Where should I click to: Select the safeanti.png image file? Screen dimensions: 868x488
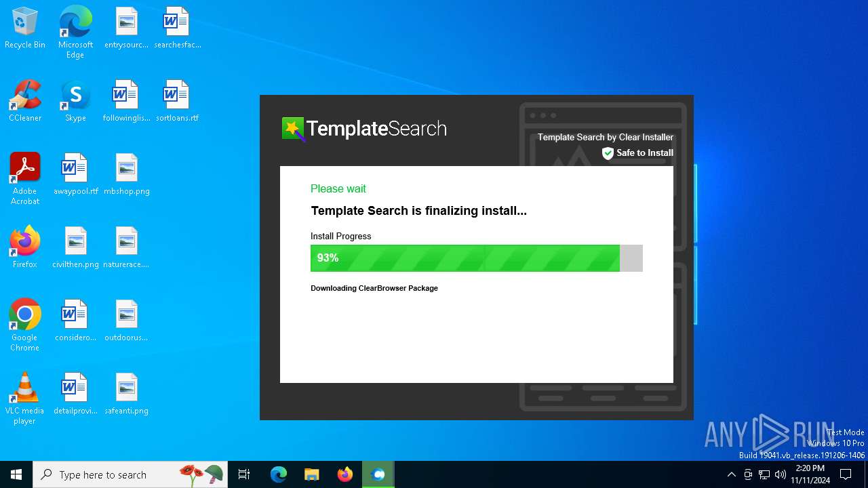point(126,394)
